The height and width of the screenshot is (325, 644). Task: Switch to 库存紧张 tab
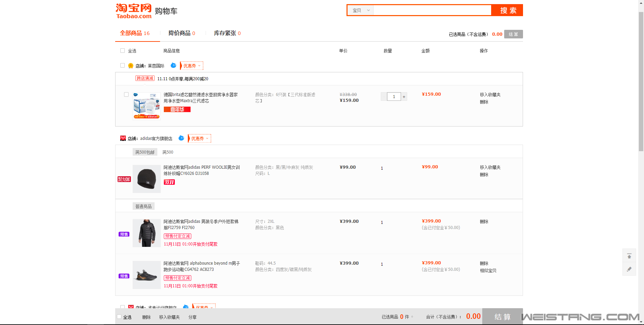coord(227,33)
